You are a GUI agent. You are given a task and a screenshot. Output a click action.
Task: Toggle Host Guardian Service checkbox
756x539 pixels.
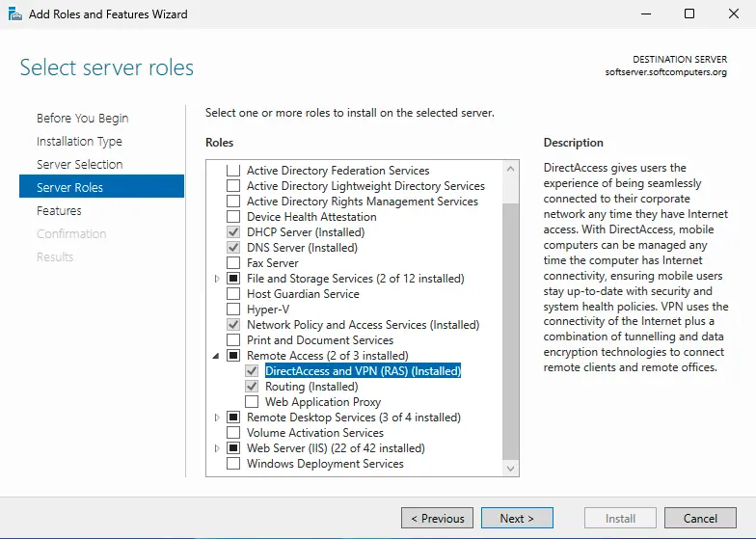click(232, 294)
